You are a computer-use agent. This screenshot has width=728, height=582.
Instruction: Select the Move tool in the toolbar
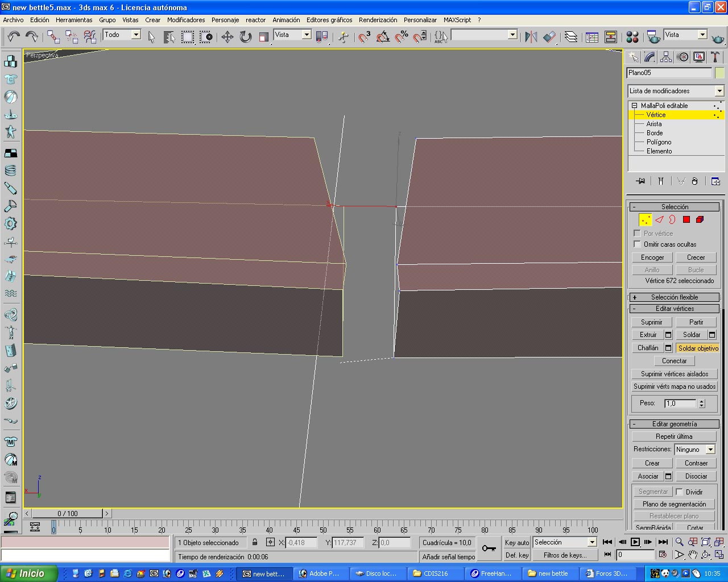point(227,37)
